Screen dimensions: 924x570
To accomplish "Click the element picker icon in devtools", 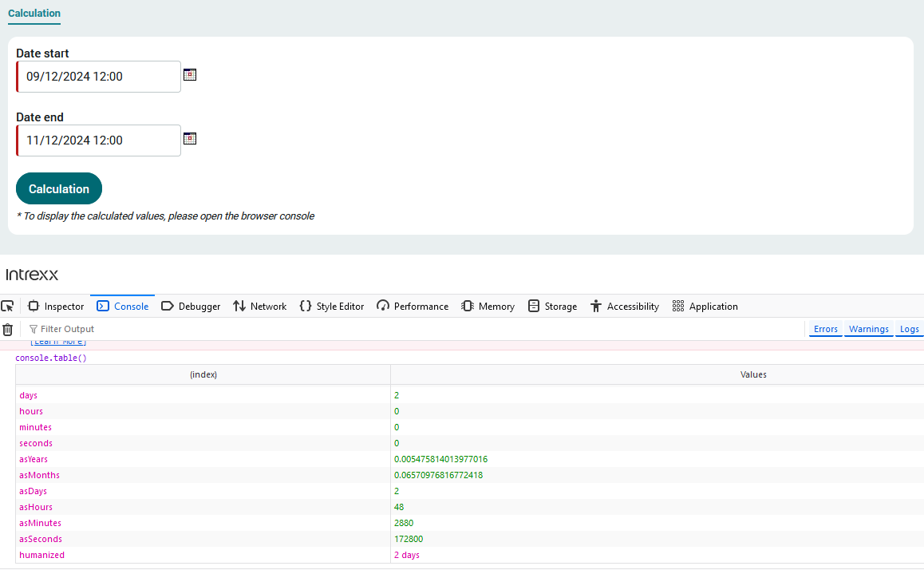I will click(x=8, y=306).
